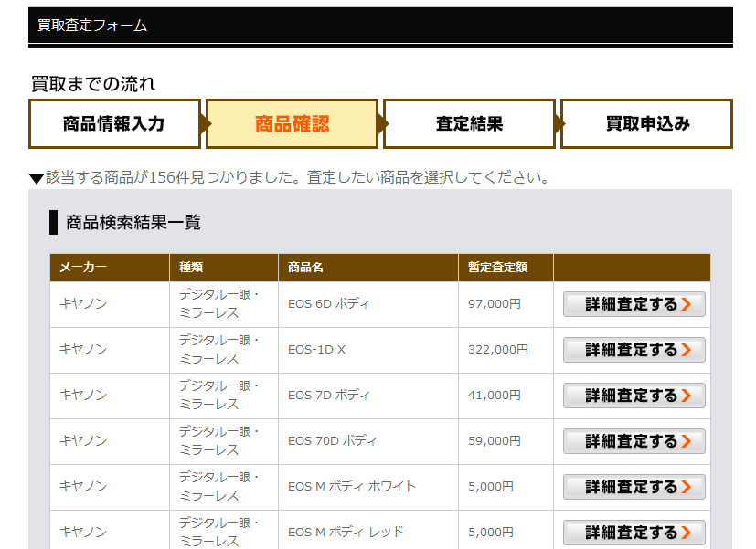Click product name EOS 6D ボディ
The image size is (756, 549).
329,304
